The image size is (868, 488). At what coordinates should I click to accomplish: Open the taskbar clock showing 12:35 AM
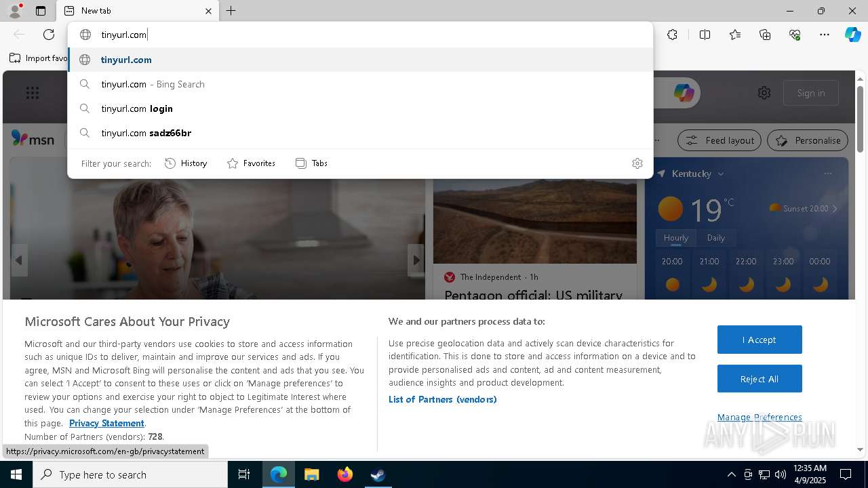[810, 474]
